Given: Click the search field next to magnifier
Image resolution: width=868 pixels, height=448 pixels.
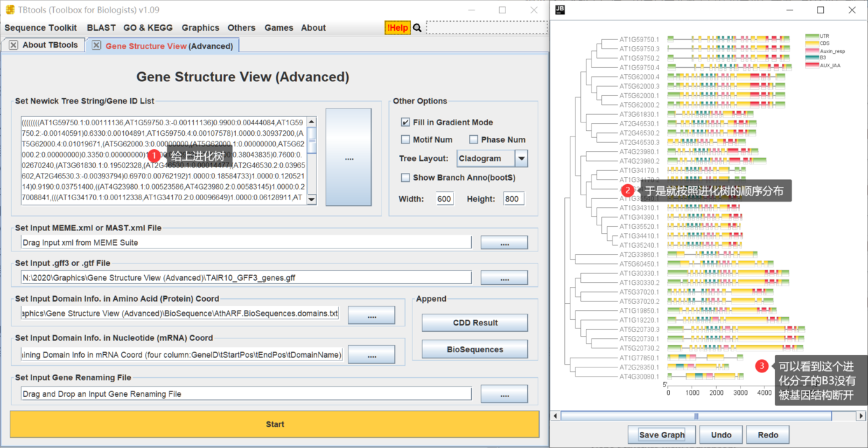Looking at the screenshot, I should coord(486,28).
